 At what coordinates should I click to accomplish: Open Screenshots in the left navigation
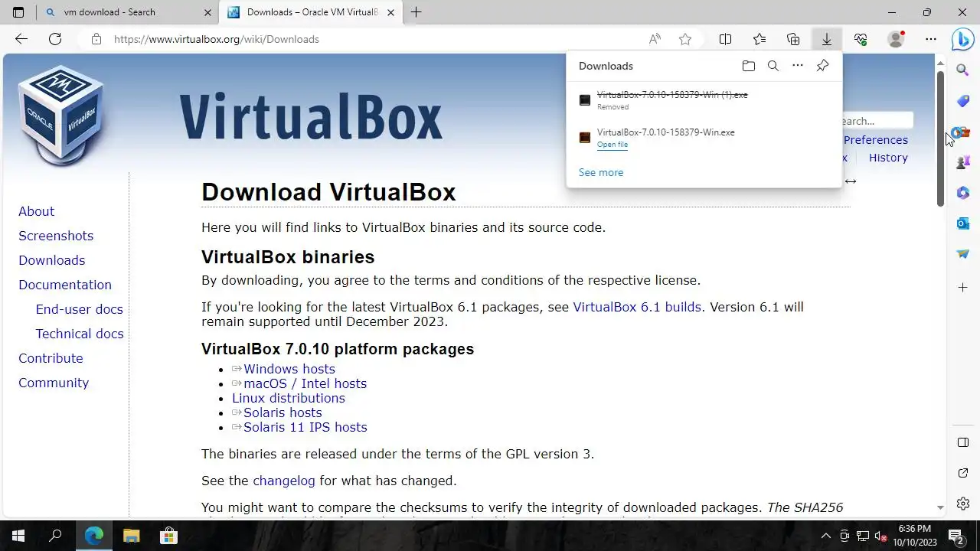click(56, 236)
